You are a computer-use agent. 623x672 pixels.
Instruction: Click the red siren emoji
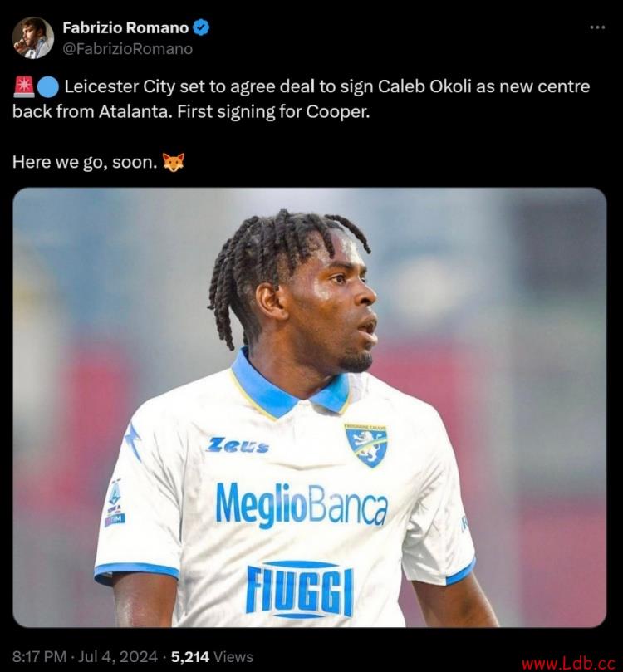pyautogui.click(x=24, y=87)
